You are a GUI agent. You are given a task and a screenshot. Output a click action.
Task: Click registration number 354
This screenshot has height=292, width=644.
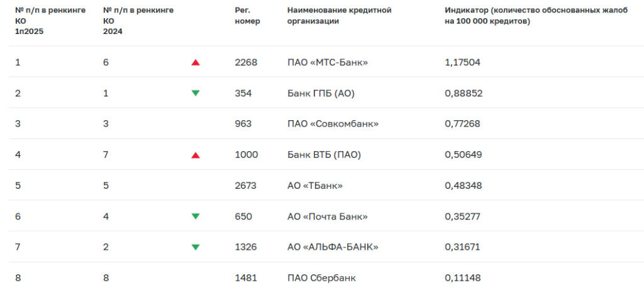click(x=243, y=93)
